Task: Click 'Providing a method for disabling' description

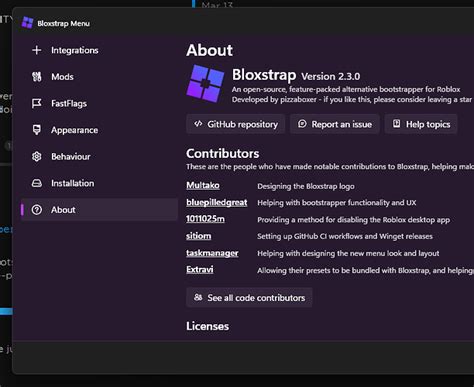Action: (353, 220)
